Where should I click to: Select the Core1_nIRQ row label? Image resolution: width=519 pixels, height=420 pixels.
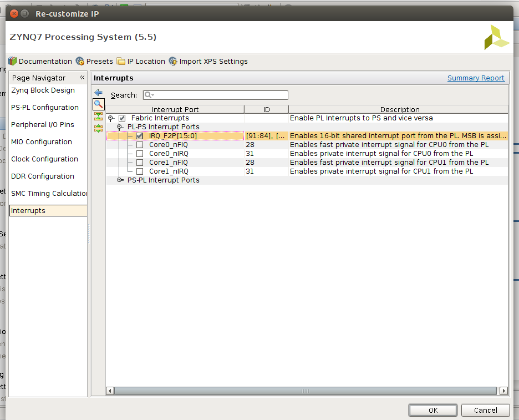pyautogui.click(x=169, y=171)
